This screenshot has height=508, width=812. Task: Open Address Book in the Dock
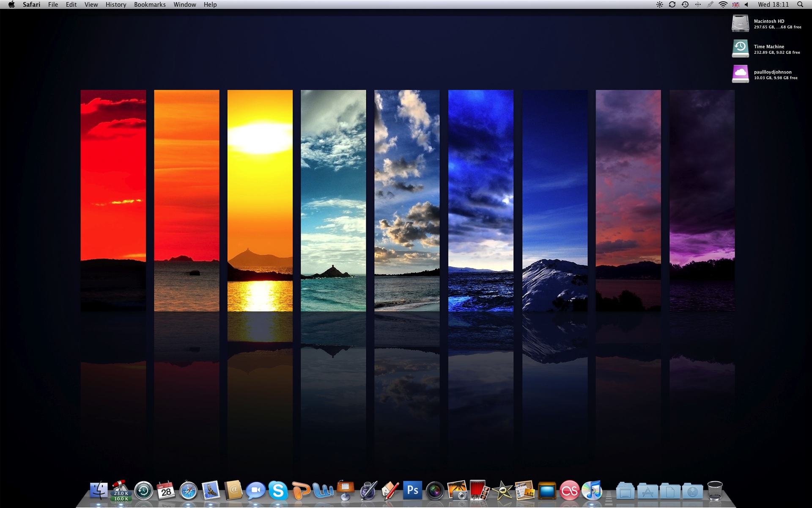[x=233, y=491]
